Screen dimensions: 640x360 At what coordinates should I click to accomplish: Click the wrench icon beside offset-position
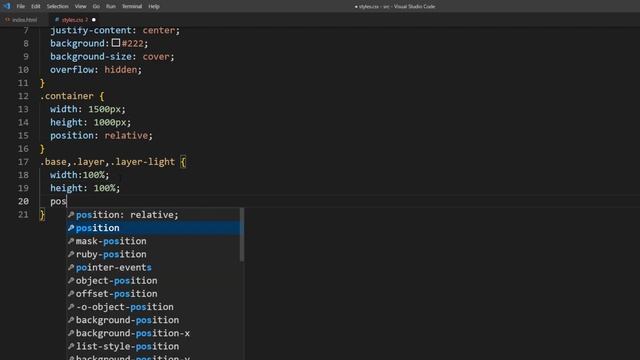coord(71,293)
